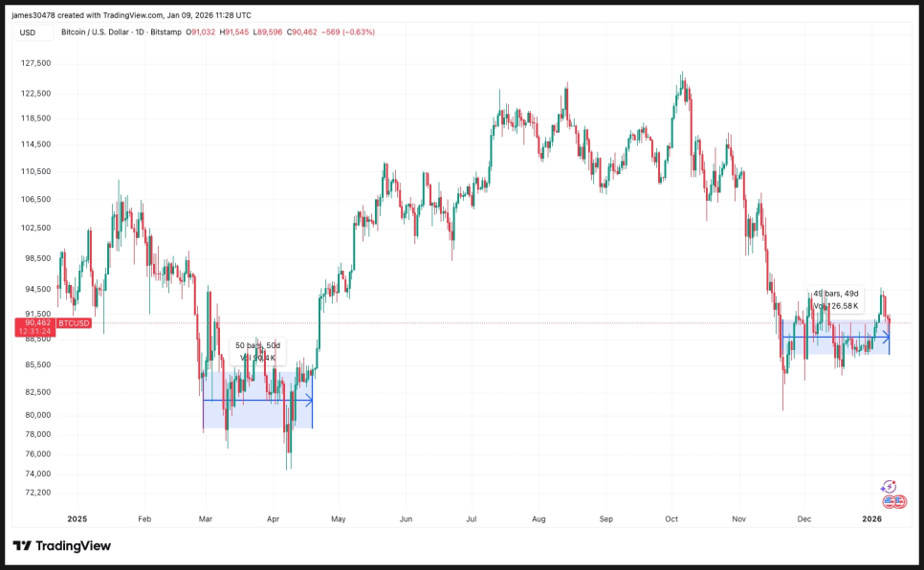
Task: Click the Oct marker on time axis
Action: [671, 518]
